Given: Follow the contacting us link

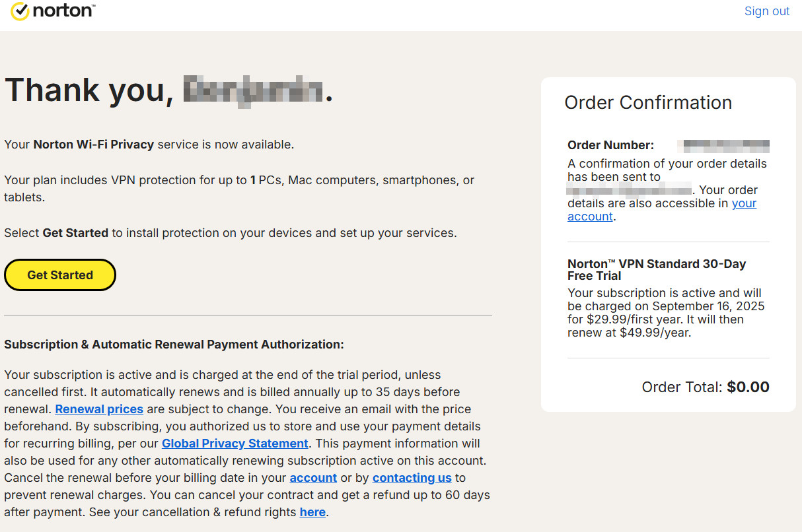Looking at the screenshot, I should (x=412, y=478).
